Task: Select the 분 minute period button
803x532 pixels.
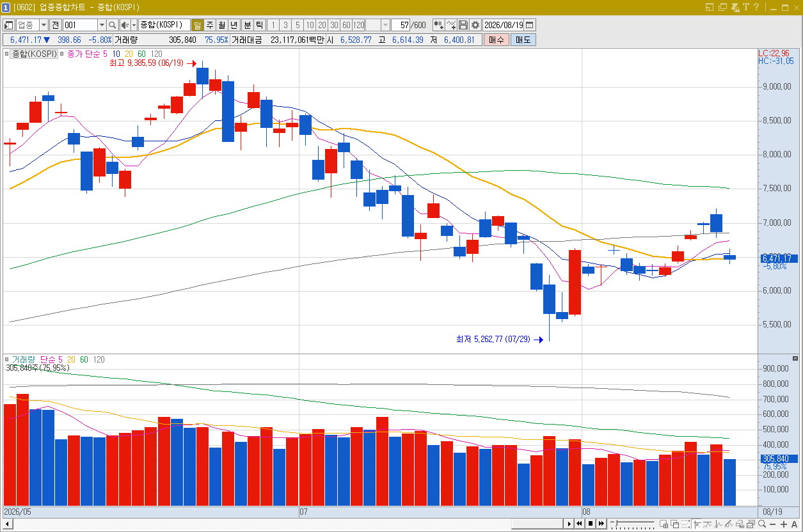Action: [247, 25]
